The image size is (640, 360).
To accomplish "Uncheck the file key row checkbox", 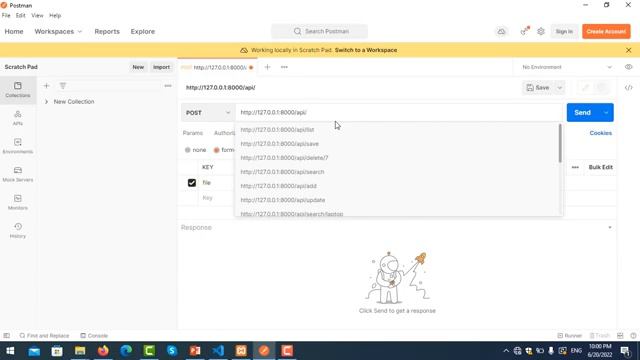I will click(192, 183).
